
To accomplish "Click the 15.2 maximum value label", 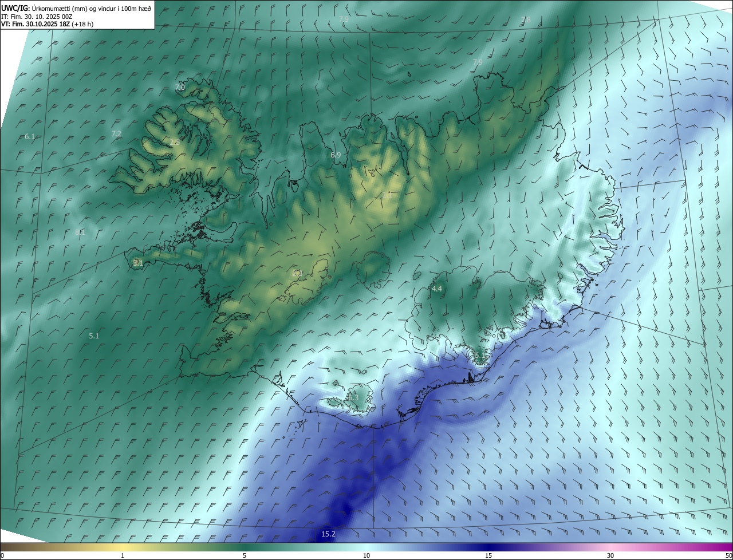I will point(328,534).
